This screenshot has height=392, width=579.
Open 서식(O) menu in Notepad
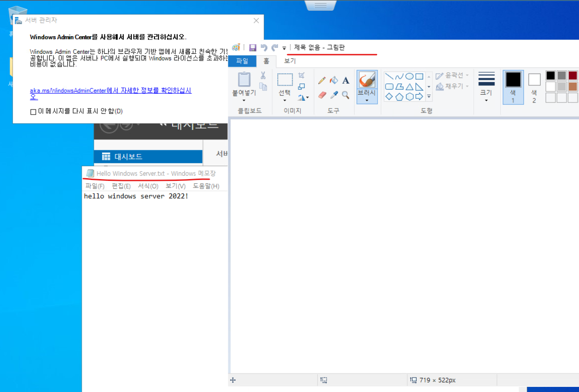148,186
